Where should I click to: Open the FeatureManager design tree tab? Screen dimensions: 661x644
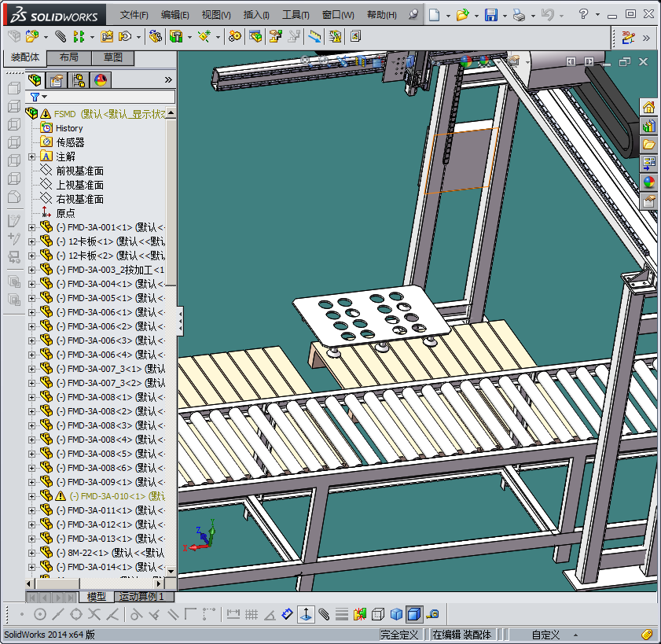35,79
